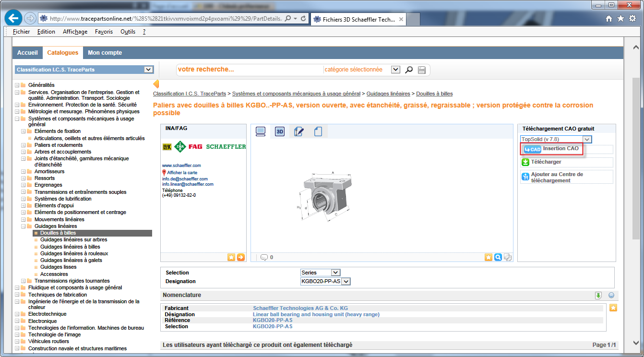
Task: Click the bearing unit product image
Action: pos(324,197)
